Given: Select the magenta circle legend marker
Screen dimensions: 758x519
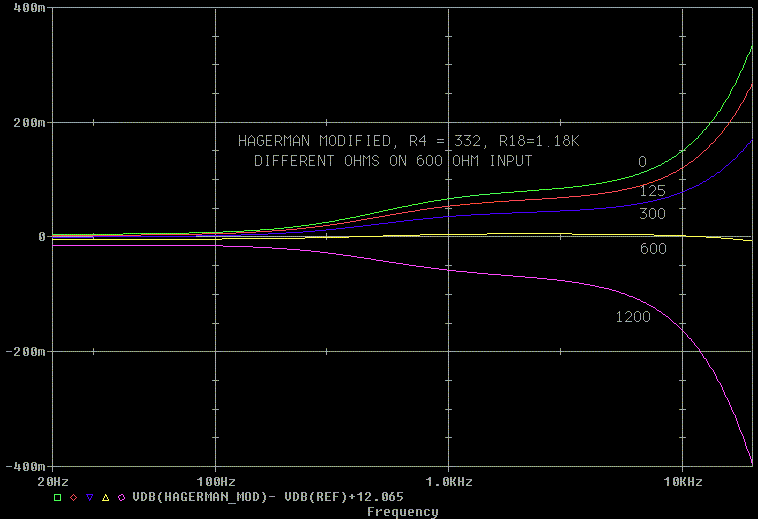Looking at the screenshot, I should [121, 497].
